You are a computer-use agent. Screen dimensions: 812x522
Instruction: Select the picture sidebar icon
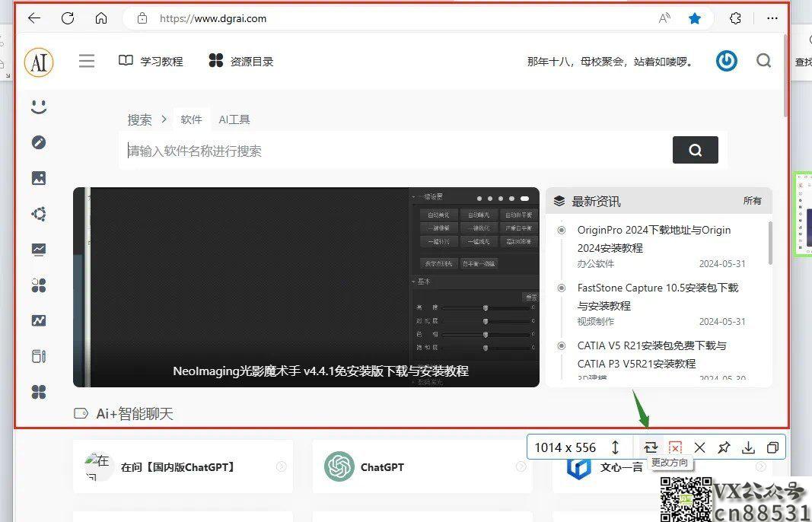click(x=39, y=178)
